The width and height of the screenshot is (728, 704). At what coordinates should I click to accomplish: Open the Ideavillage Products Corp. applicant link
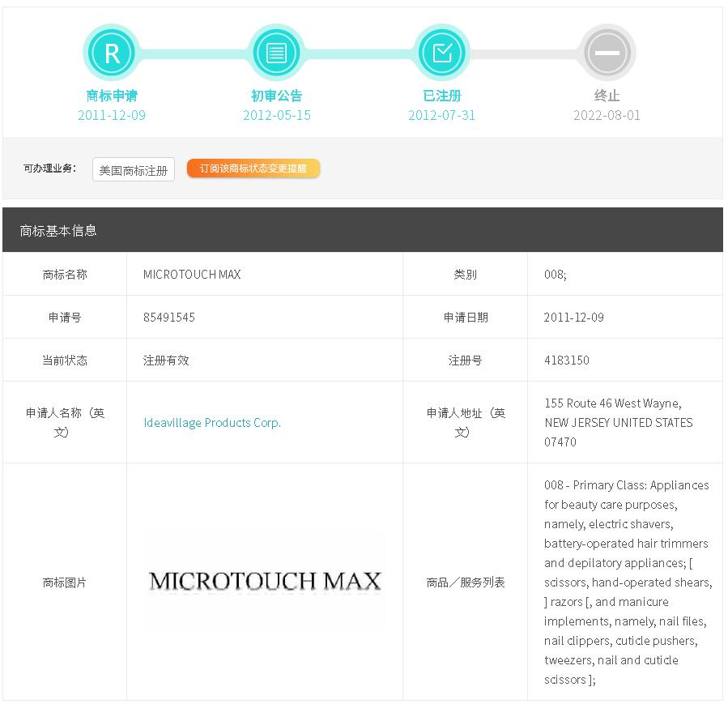click(x=212, y=423)
